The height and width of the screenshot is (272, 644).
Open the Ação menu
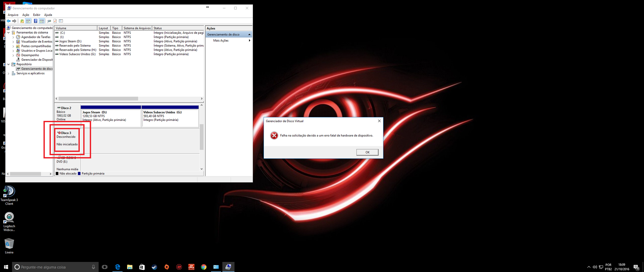[26, 15]
